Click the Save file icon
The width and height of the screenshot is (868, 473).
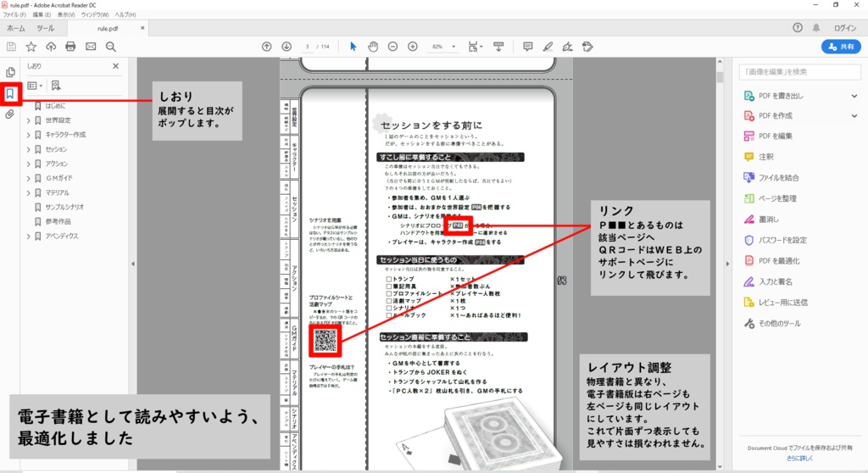[11, 47]
